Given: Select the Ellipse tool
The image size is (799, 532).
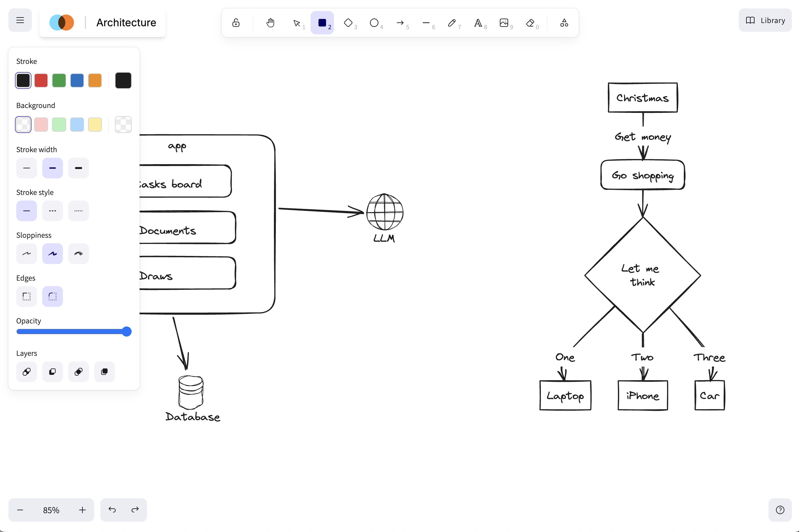Looking at the screenshot, I should [x=374, y=23].
